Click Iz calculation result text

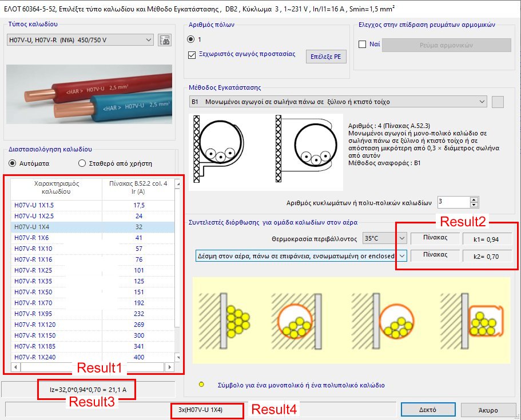pyautogui.click(x=88, y=390)
